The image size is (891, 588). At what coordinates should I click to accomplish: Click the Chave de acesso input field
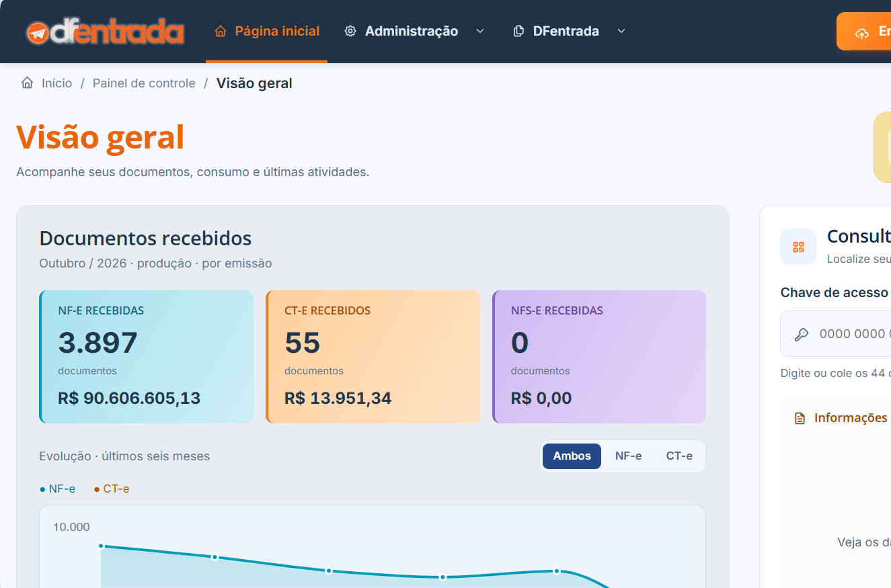click(836, 334)
